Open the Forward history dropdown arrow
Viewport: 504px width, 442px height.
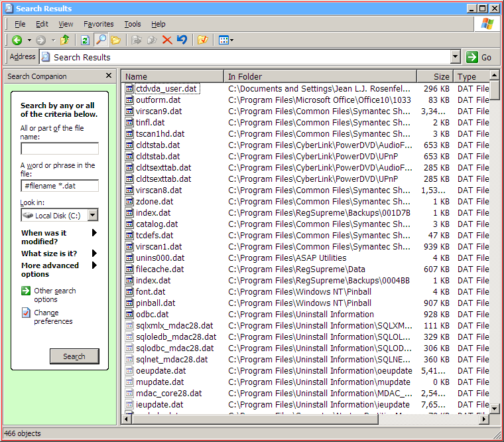53,40
